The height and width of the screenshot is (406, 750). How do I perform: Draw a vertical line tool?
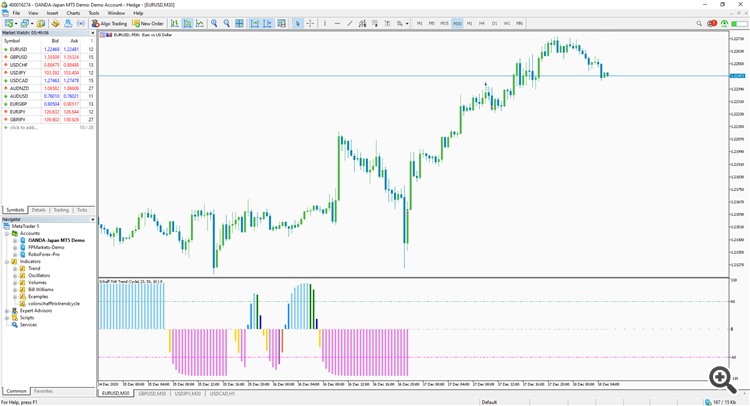tap(325, 23)
